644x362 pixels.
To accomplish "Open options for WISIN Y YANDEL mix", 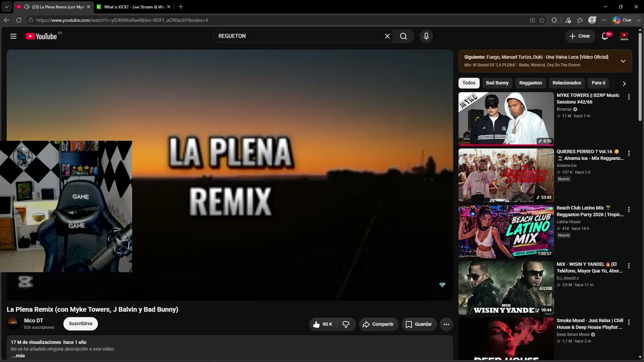I will [628, 266].
